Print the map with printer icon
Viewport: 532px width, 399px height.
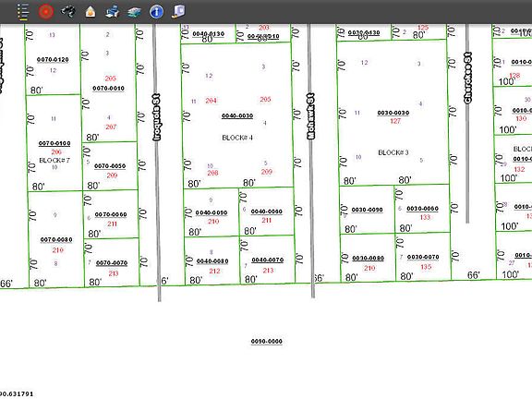113,11
